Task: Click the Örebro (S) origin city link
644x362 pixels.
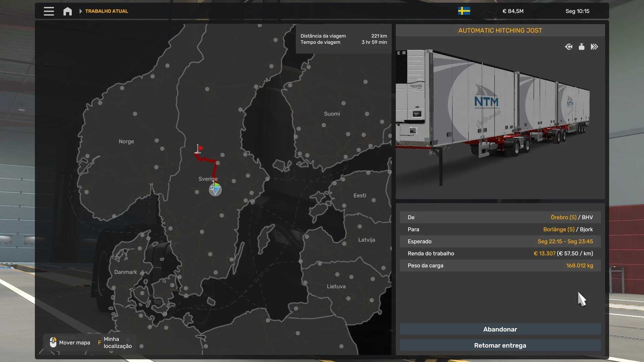Action: point(563,217)
